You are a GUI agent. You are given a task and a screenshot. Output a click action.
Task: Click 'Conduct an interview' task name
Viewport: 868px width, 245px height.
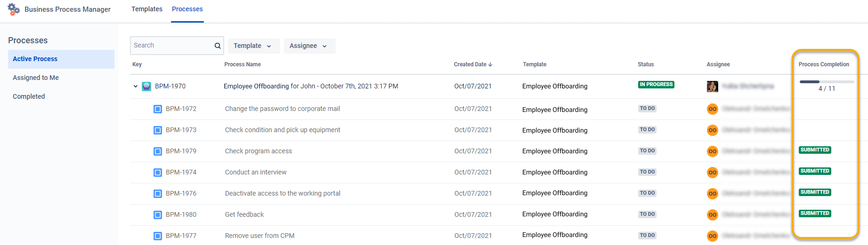pyautogui.click(x=256, y=172)
